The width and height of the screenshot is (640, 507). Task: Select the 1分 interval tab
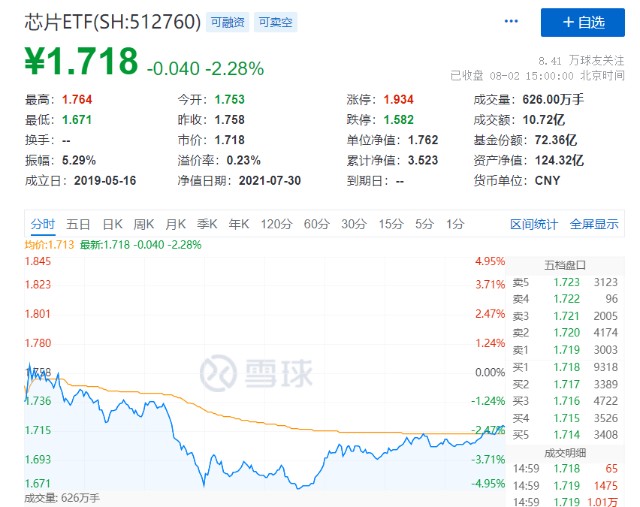[455, 224]
